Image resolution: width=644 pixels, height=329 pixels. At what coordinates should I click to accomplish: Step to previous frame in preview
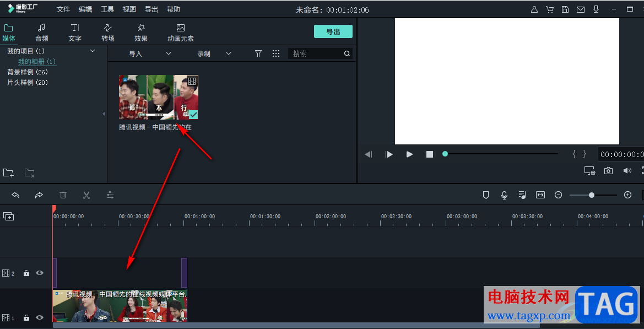click(369, 154)
